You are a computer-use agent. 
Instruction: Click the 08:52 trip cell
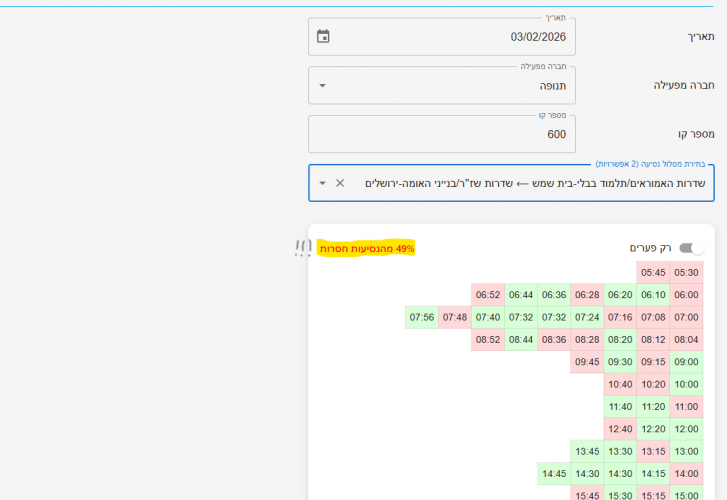coord(488,340)
